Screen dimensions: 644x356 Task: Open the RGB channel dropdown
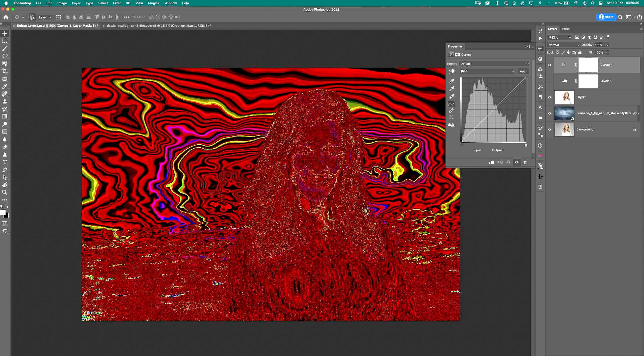(x=487, y=71)
